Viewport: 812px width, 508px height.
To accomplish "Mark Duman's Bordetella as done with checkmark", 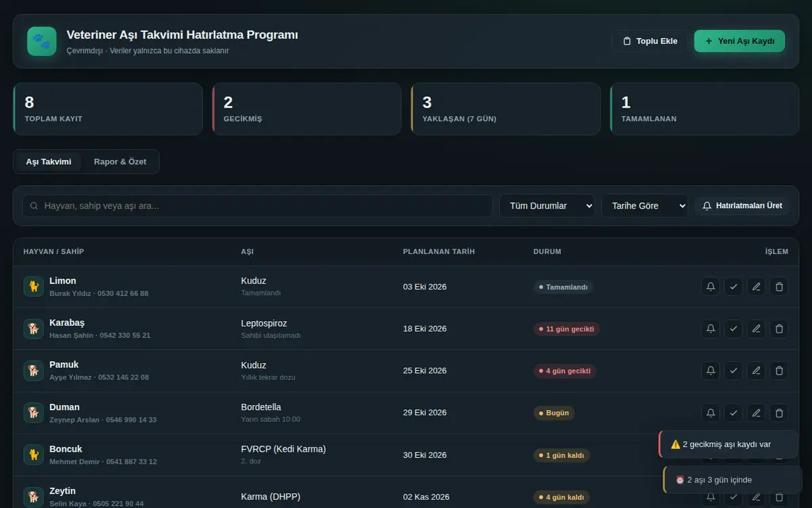I will (734, 412).
